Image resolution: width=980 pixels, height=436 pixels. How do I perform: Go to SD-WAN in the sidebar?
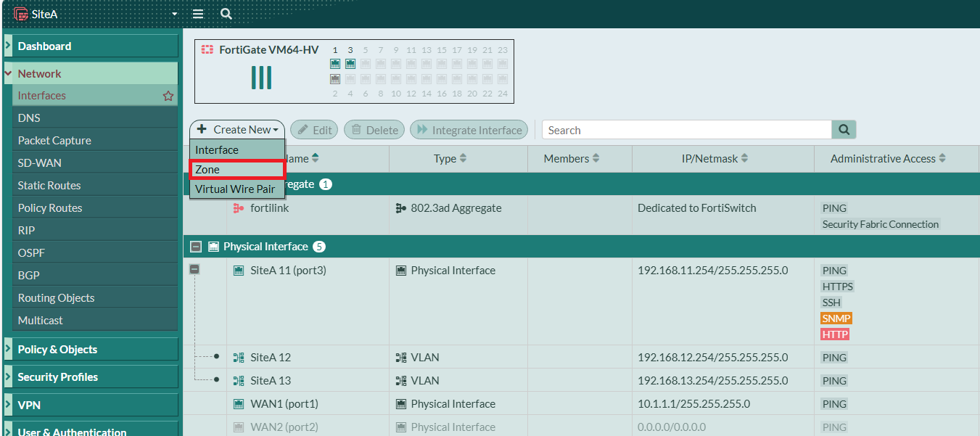coord(95,163)
